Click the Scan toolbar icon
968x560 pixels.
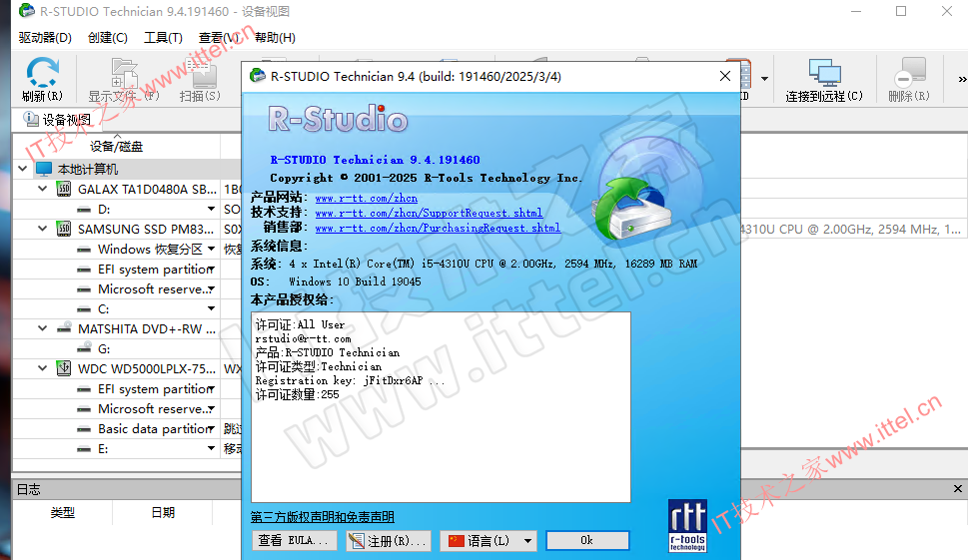click(201, 74)
